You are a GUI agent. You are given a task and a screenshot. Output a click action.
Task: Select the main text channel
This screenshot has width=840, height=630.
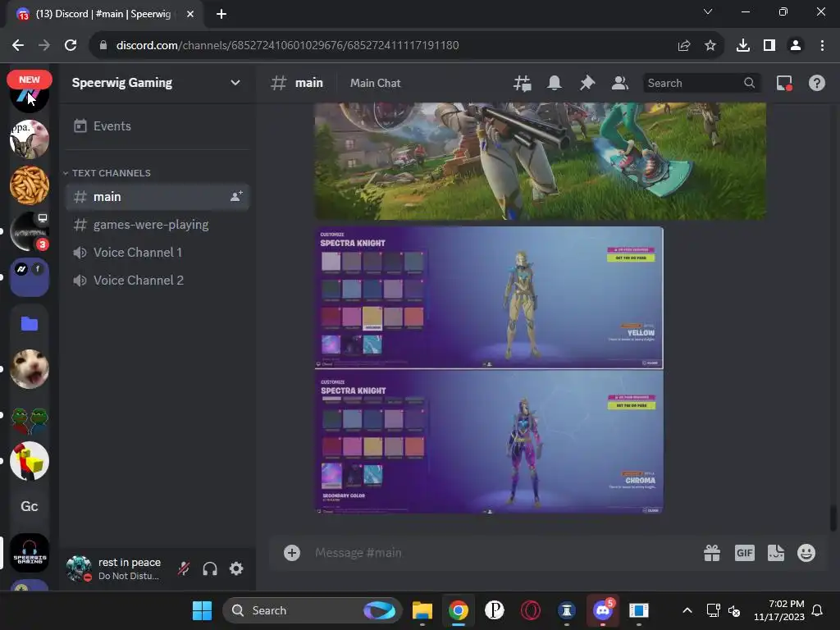[x=157, y=197]
